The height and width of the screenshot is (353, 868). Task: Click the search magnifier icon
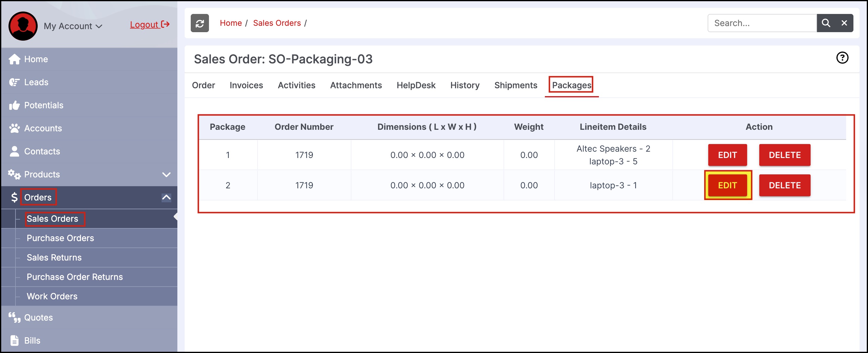pyautogui.click(x=825, y=23)
